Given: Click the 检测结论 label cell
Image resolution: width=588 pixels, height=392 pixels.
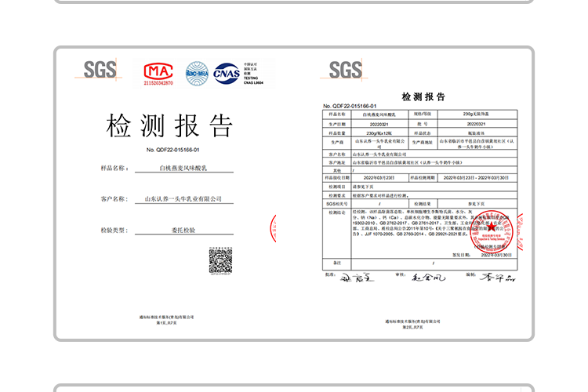Looking at the screenshot, I should tap(337, 234).
